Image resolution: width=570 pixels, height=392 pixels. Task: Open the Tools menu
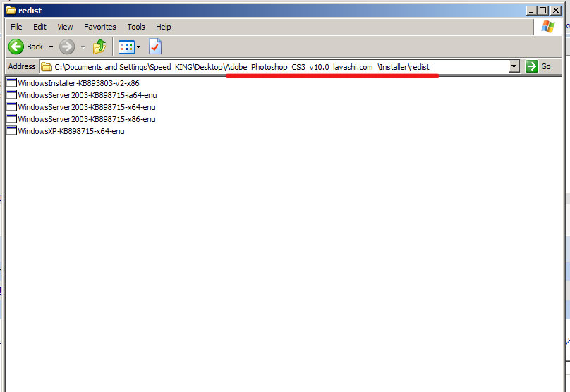tap(136, 27)
